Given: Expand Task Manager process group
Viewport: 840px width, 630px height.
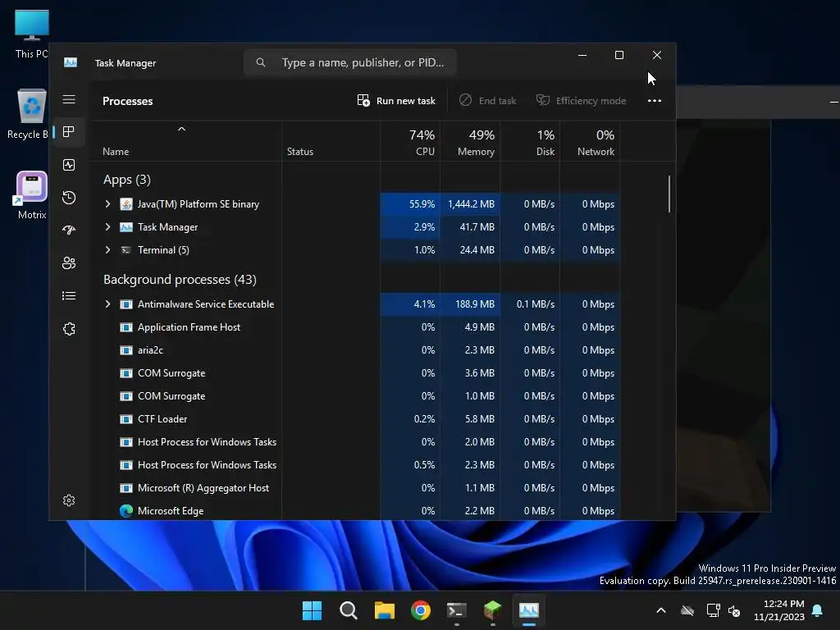Looking at the screenshot, I should tap(107, 227).
